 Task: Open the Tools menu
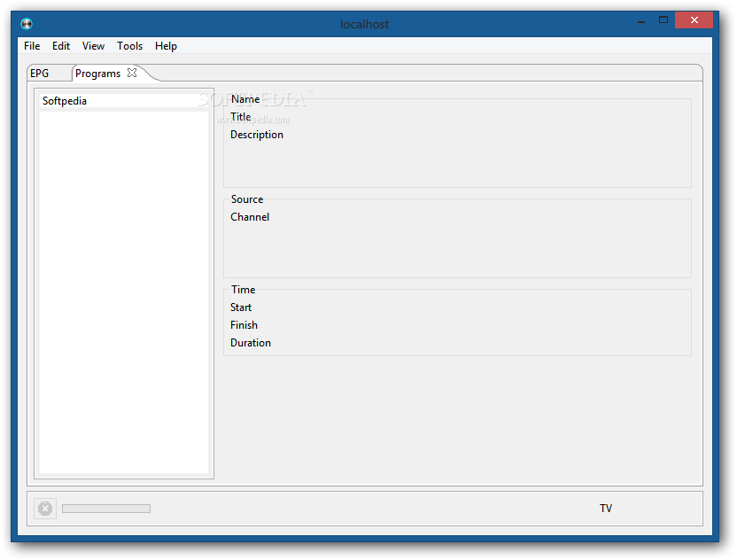click(x=129, y=46)
